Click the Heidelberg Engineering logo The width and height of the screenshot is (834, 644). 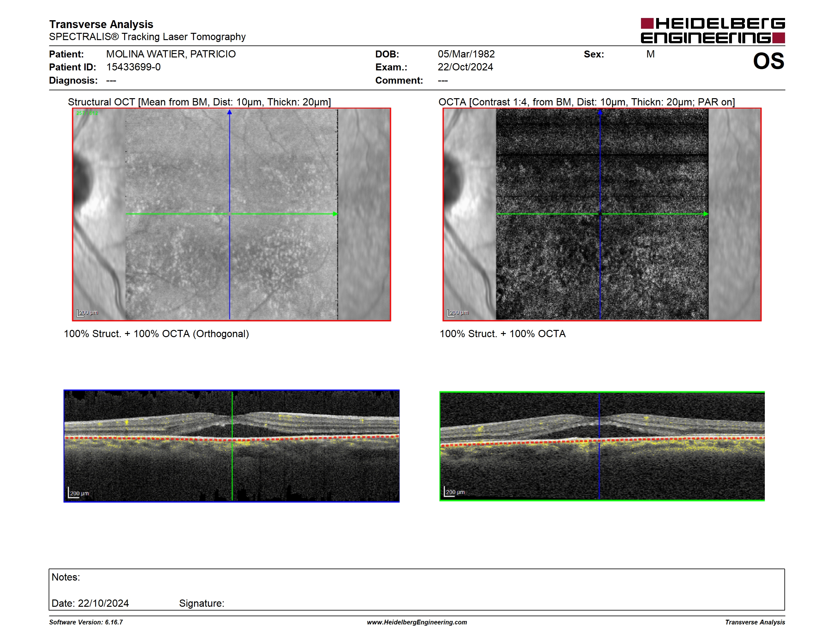click(x=713, y=31)
